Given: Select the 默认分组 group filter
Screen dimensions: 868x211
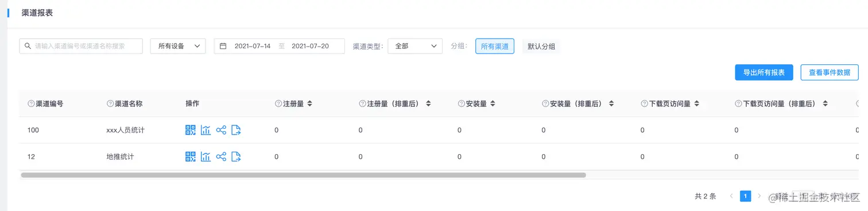Looking at the screenshot, I should point(541,47).
